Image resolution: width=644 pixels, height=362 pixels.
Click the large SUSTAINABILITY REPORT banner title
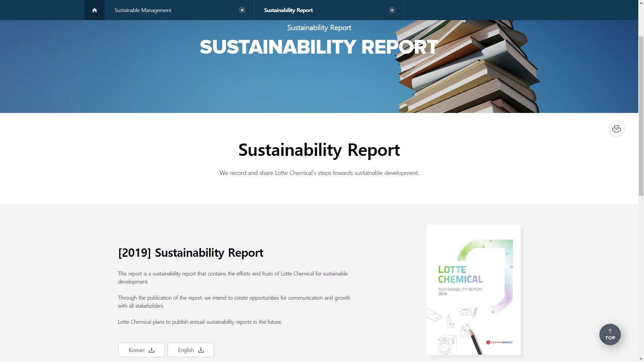319,47
